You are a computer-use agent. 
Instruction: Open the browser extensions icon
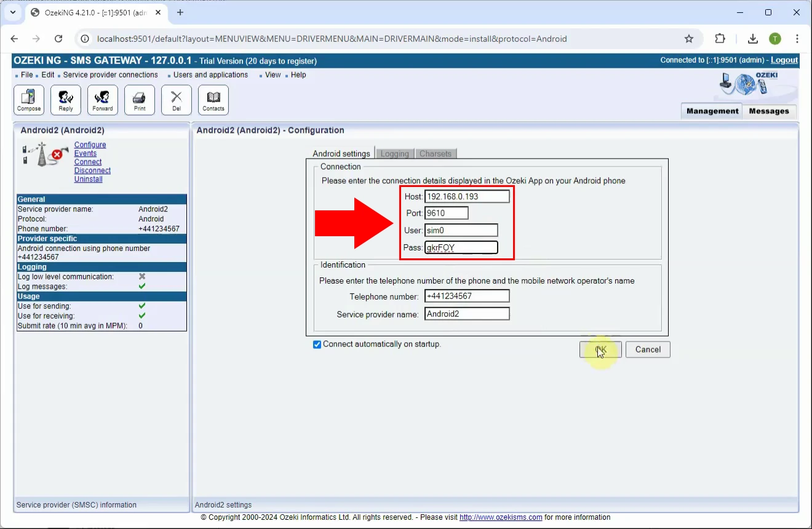[720, 39]
